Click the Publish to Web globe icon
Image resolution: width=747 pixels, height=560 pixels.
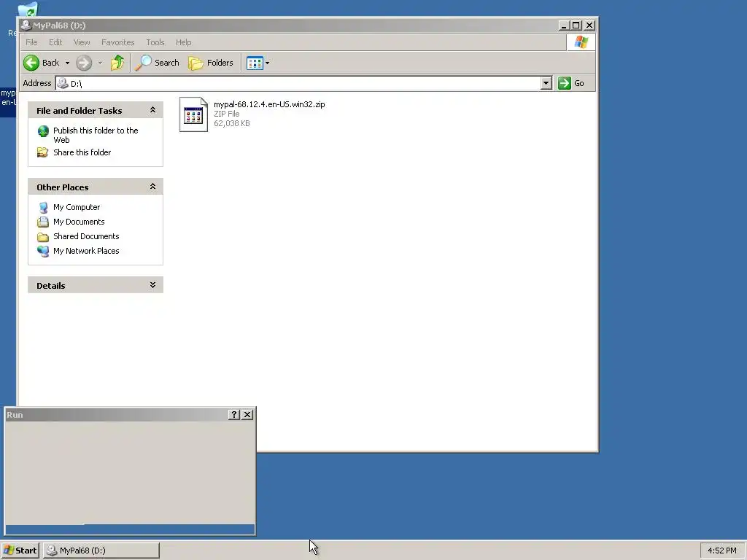pyautogui.click(x=43, y=131)
